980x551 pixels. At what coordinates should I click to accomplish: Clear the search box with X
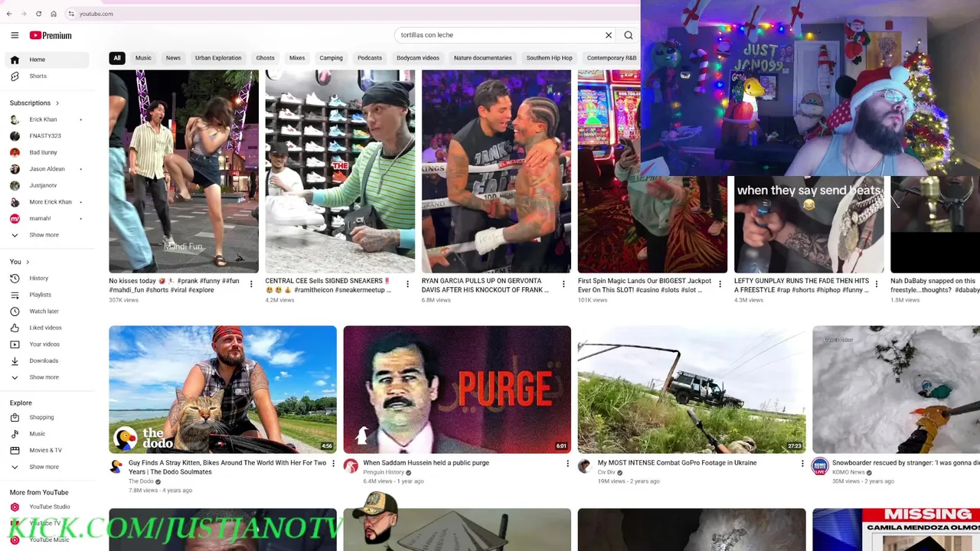click(x=609, y=35)
